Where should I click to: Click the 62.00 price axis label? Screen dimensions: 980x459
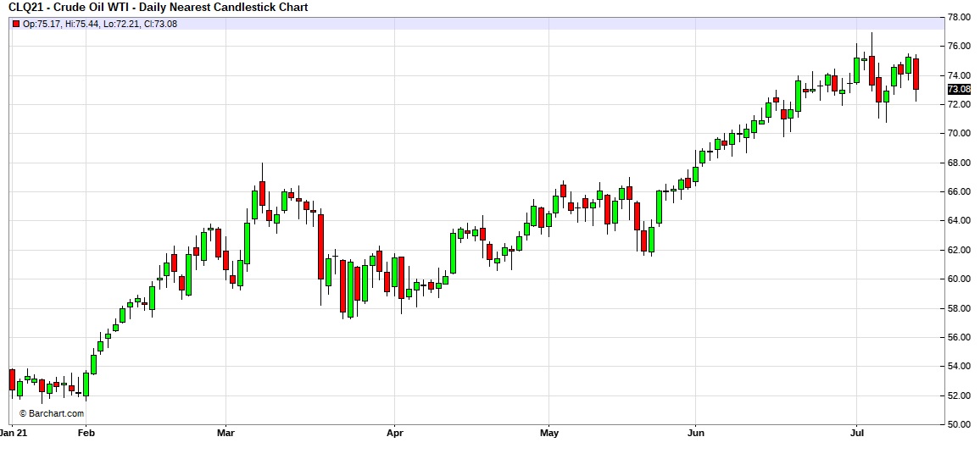click(959, 251)
